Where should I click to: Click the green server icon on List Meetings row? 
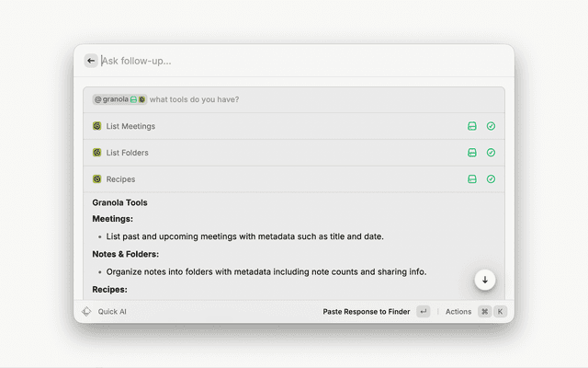pos(472,126)
